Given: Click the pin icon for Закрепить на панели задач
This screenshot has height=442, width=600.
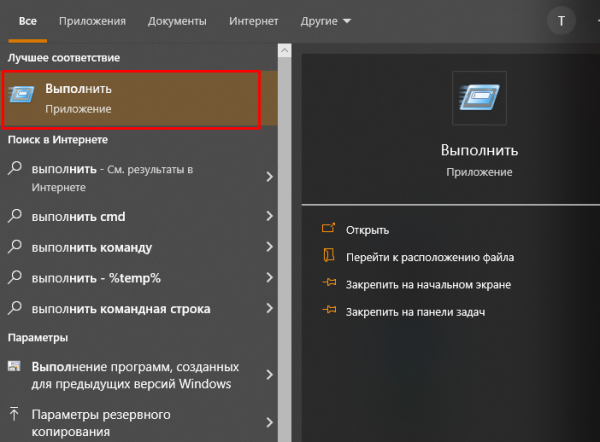Looking at the screenshot, I should click(x=327, y=312).
